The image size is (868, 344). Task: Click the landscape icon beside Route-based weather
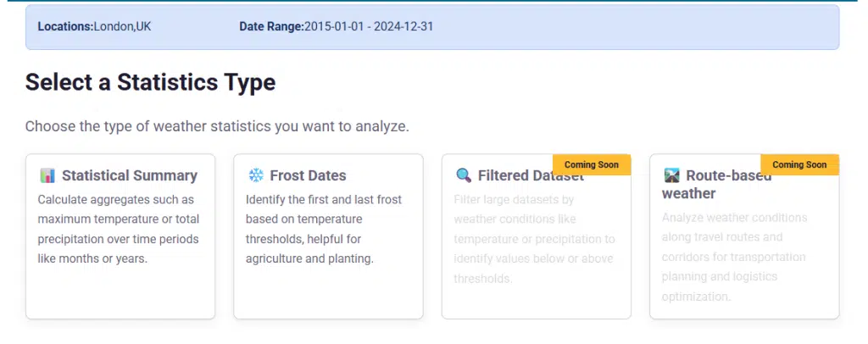pyautogui.click(x=671, y=175)
